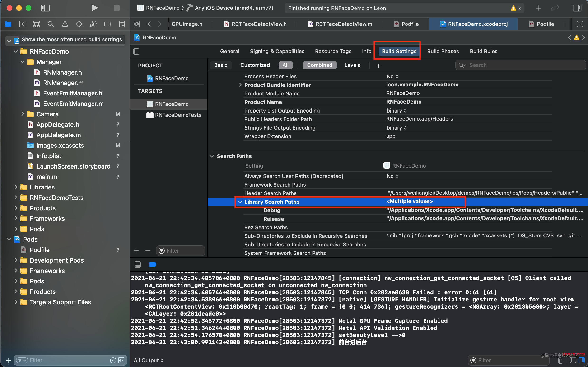Stop the running task with the stop button
588x367 pixels.
click(117, 8)
